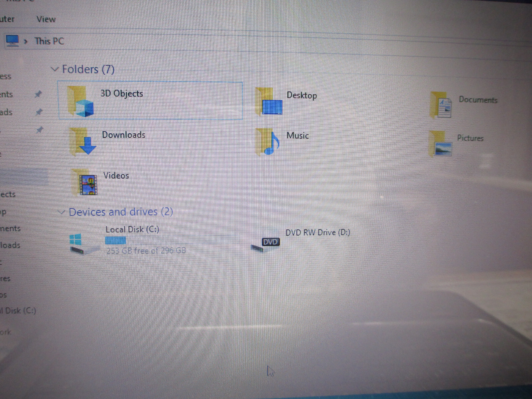The width and height of the screenshot is (532, 399).
Task: Open the Documents folder icon
Action: coord(441,105)
